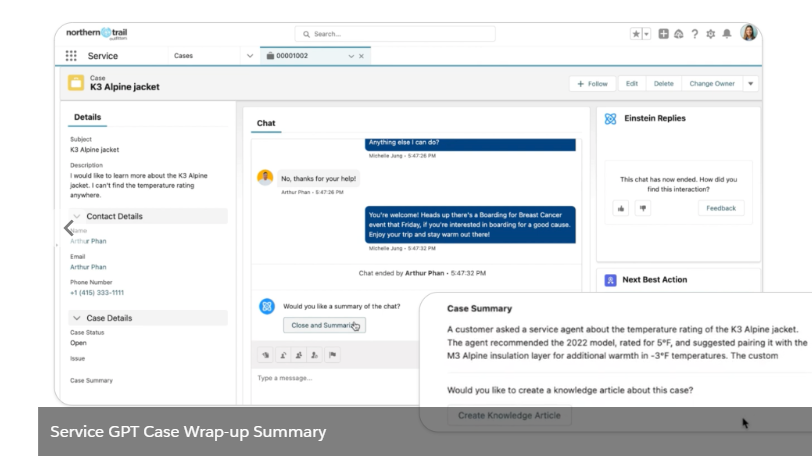This screenshot has width=812, height=469.
Task: Focus the Search field
Action: 395,34
